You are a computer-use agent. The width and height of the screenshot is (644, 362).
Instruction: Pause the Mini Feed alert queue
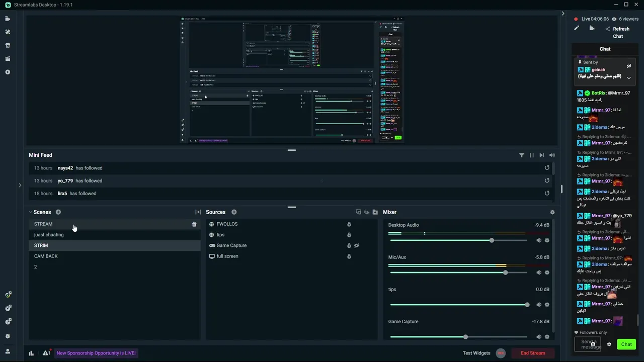pyautogui.click(x=532, y=155)
